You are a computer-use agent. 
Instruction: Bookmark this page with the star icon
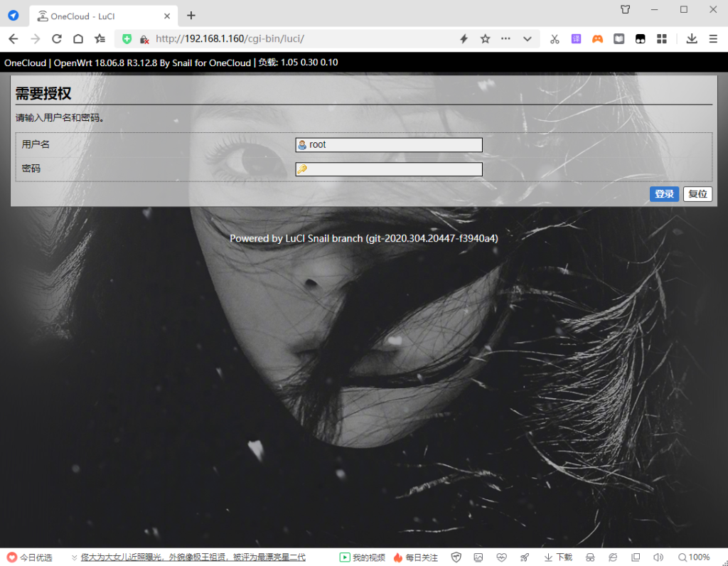point(486,39)
